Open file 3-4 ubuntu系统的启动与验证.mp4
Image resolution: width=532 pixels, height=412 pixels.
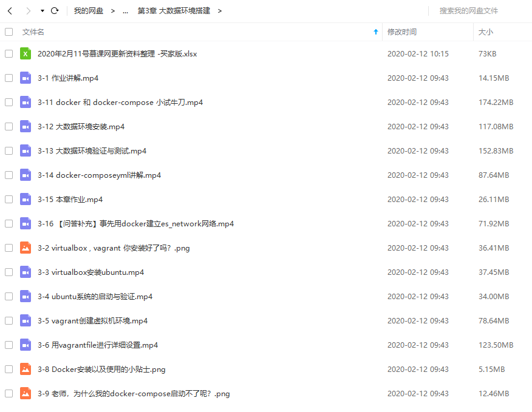[x=95, y=297]
